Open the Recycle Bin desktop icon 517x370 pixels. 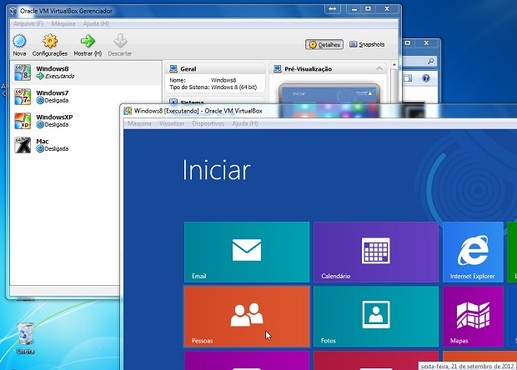(x=25, y=337)
